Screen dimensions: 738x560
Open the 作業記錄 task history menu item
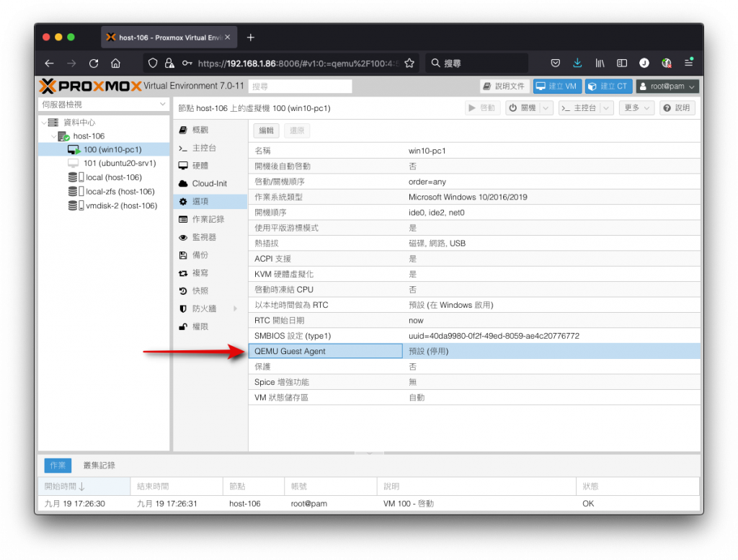pyautogui.click(x=210, y=219)
